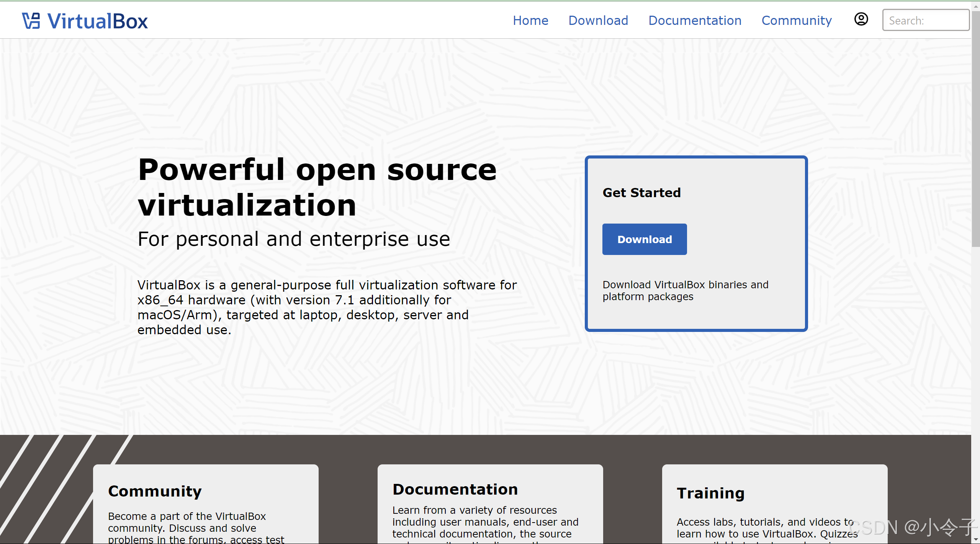The height and width of the screenshot is (544, 980).
Task: Focus the Search input field
Action: (x=925, y=20)
